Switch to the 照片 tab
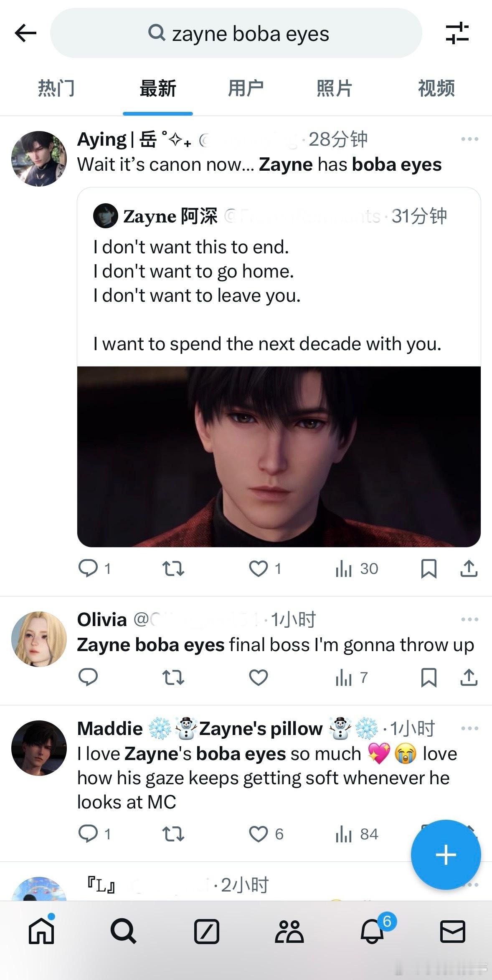This screenshot has width=492, height=980. click(x=335, y=88)
